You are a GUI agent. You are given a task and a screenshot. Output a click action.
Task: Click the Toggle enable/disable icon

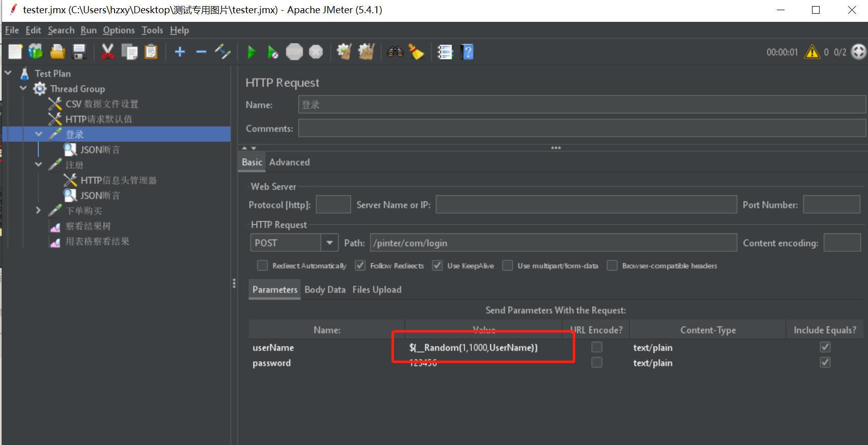pyautogui.click(x=222, y=52)
